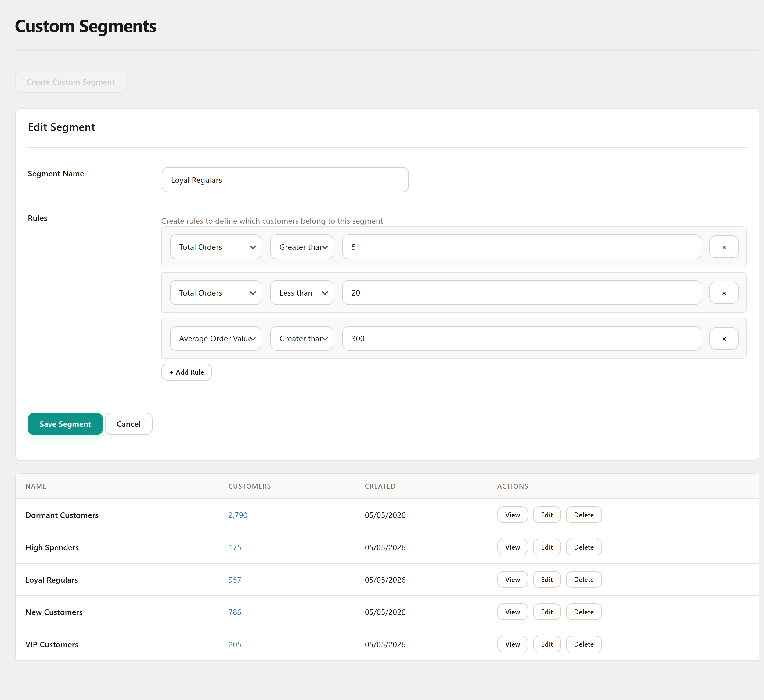Click the VIP Customers name cell
This screenshot has width=764, height=700.
click(x=52, y=644)
